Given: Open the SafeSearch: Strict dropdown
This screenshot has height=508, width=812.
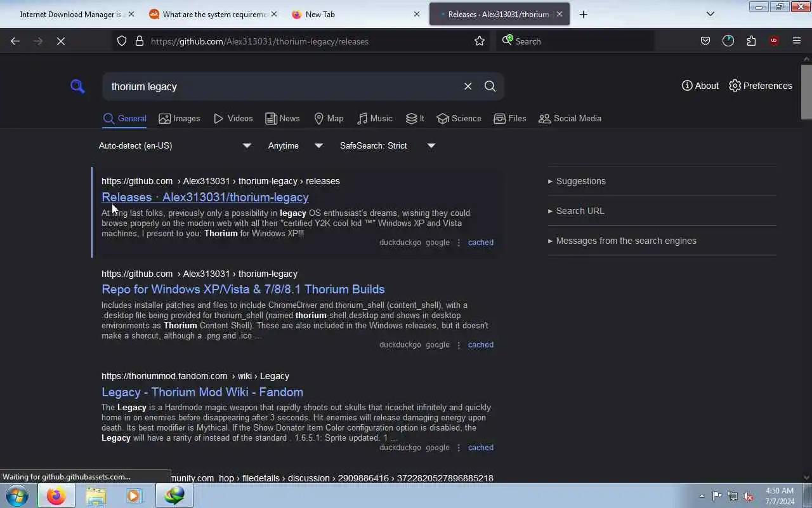Looking at the screenshot, I should 388,146.
